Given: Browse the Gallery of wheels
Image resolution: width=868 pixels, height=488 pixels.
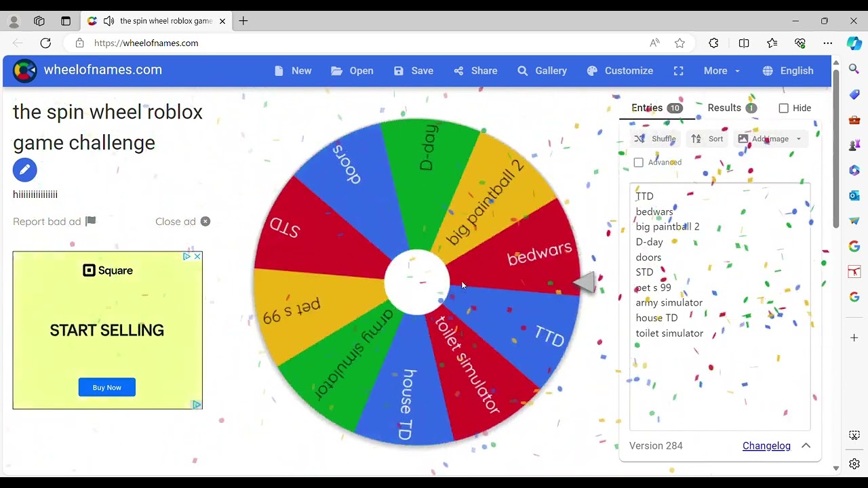Looking at the screenshot, I should tap(542, 70).
